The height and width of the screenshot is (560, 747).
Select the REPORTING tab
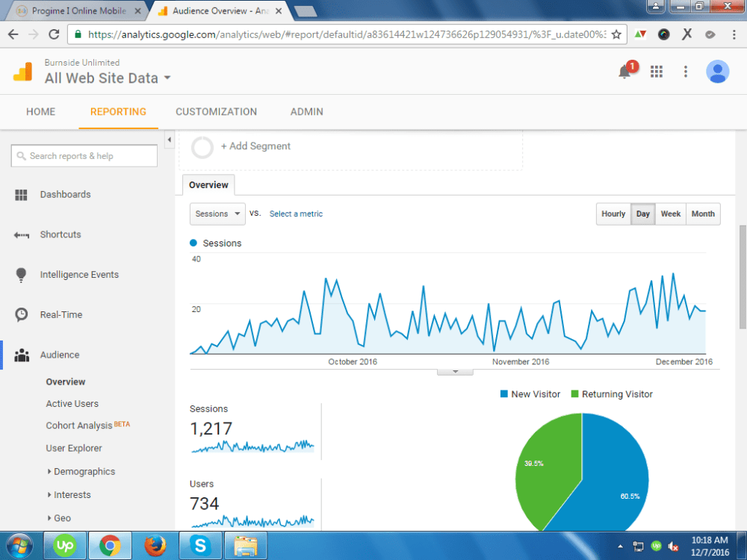[x=118, y=112]
